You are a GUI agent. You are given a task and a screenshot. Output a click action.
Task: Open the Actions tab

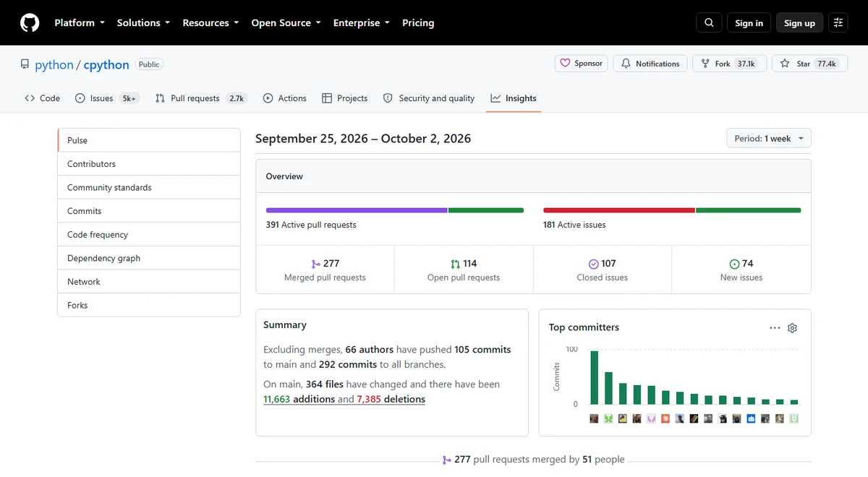pos(285,98)
